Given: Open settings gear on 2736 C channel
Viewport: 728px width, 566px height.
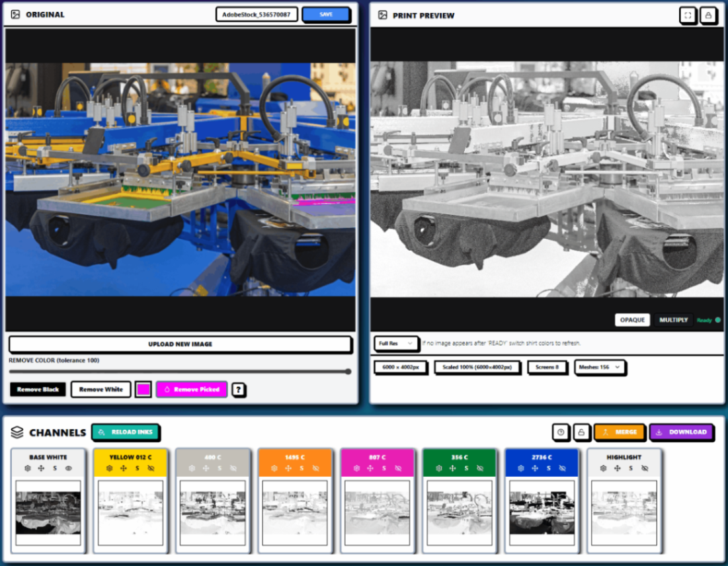Looking at the screenshot, I should point(521,468).
